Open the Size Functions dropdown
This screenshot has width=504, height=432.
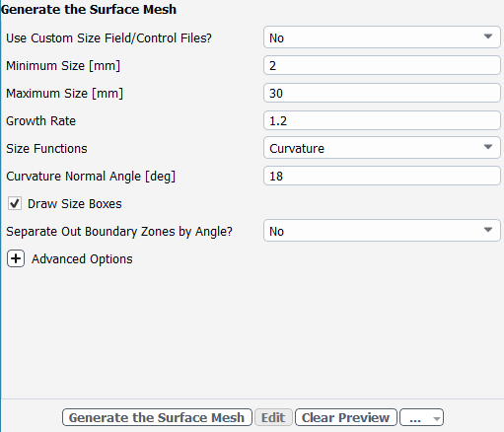click(x=382, y=148)
